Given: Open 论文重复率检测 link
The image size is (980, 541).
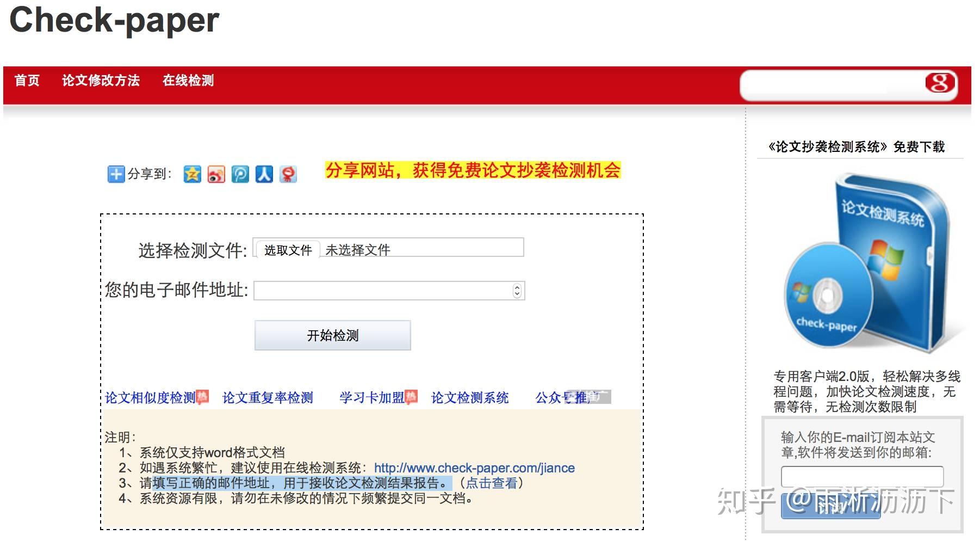Looking at the screenshot, I should (x=268, y=398).
